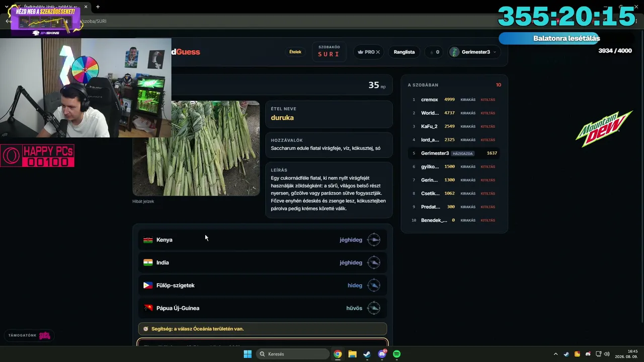Click the Pápua Új-Guinea guess label

178,308
